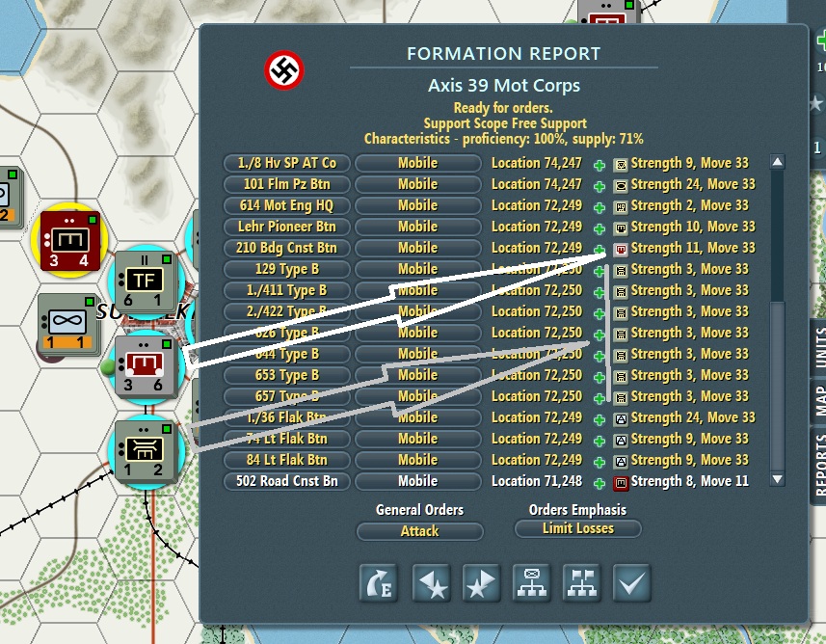This screenshot has height=644, width=826.
Task: Open unit 84 Lt Flak Btn
Action: [x=286, y=460]
